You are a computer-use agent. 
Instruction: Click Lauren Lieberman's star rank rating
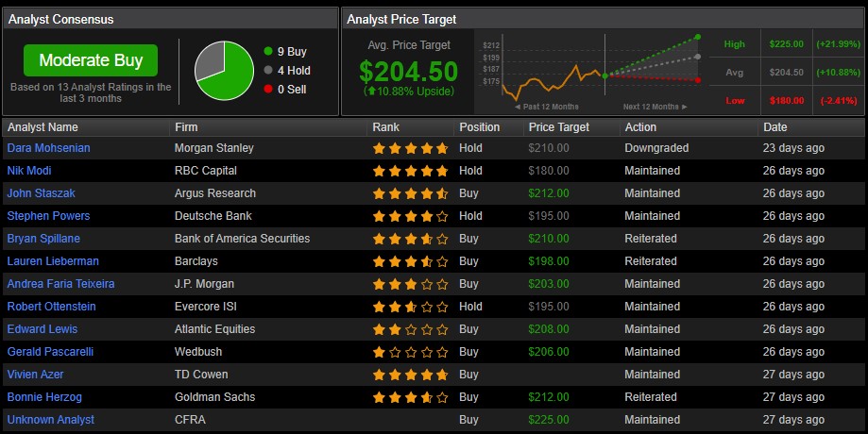410,261
